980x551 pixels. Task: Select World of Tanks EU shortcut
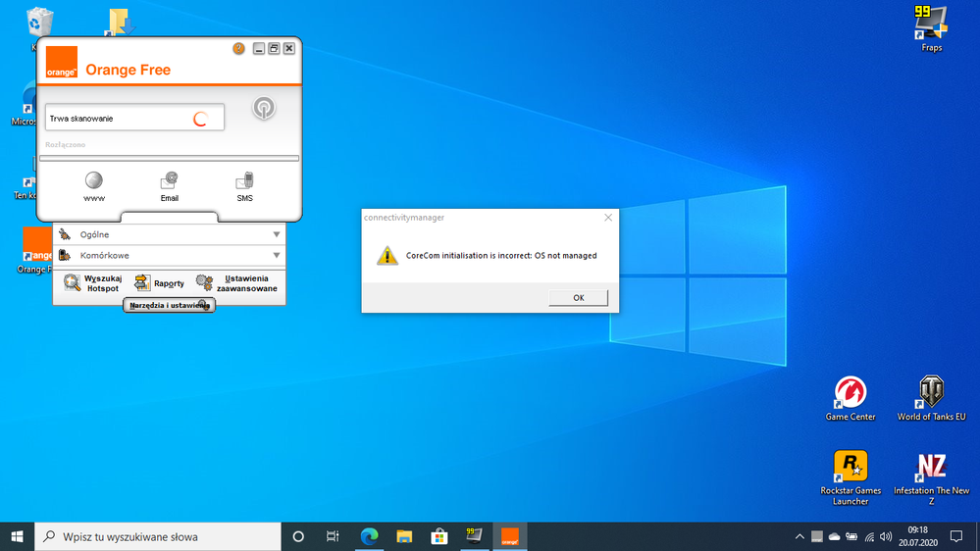tap(931, 398)
